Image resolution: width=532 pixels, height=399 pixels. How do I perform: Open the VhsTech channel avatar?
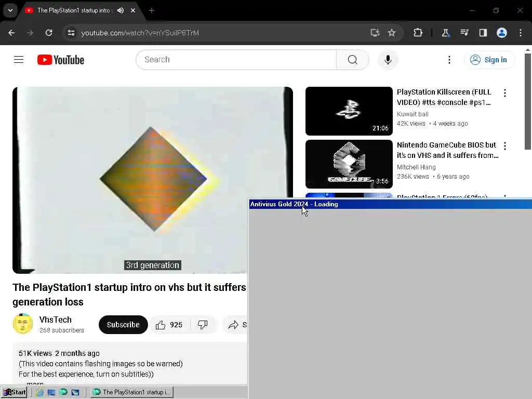(23, 324)
